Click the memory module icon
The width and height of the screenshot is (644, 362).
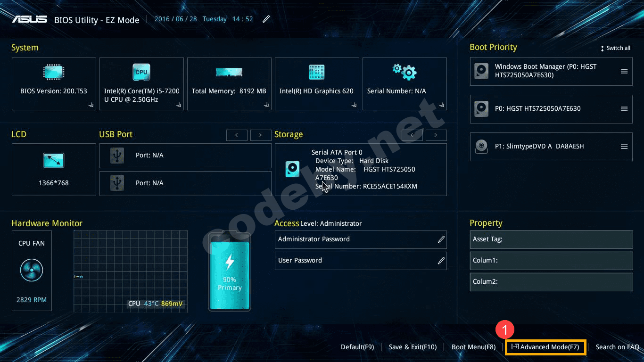(x=229, y=72)
